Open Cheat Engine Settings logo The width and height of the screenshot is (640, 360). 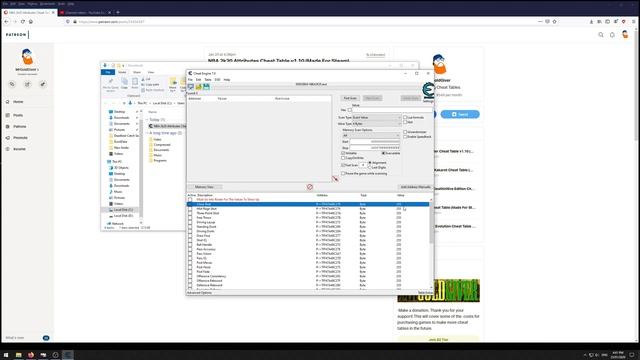pos(428,91)
